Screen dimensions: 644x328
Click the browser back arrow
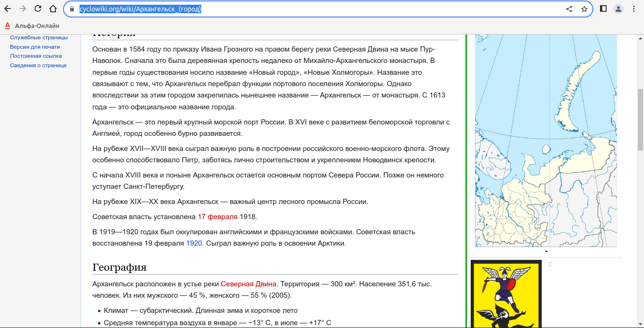[8, 9]
